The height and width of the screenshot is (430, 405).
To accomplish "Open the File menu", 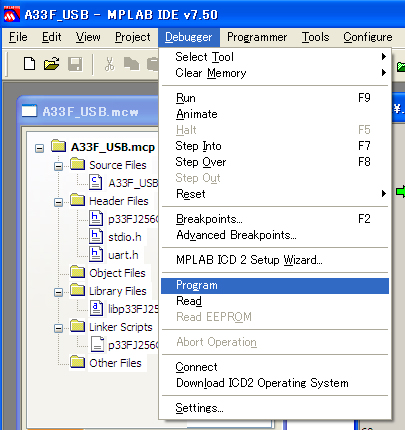I will pos(18,37).
